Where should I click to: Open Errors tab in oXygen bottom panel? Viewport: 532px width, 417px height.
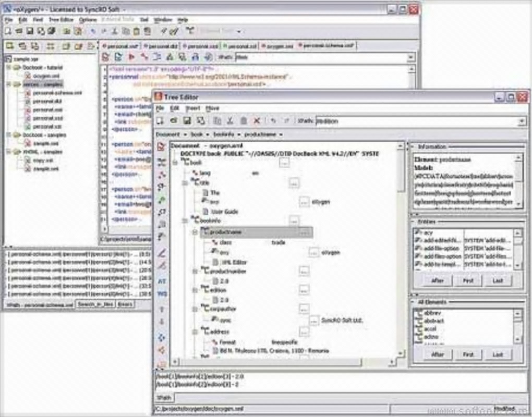click(125, 304)
